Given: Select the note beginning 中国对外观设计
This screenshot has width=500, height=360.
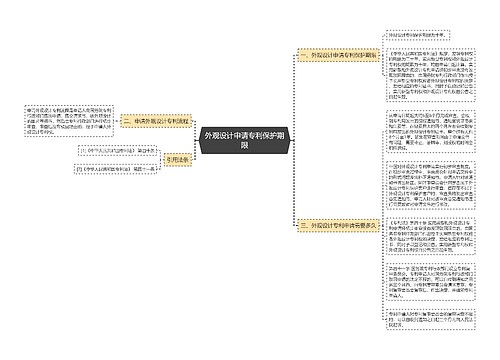Looking at the screenshot, I should click(431, 185).
